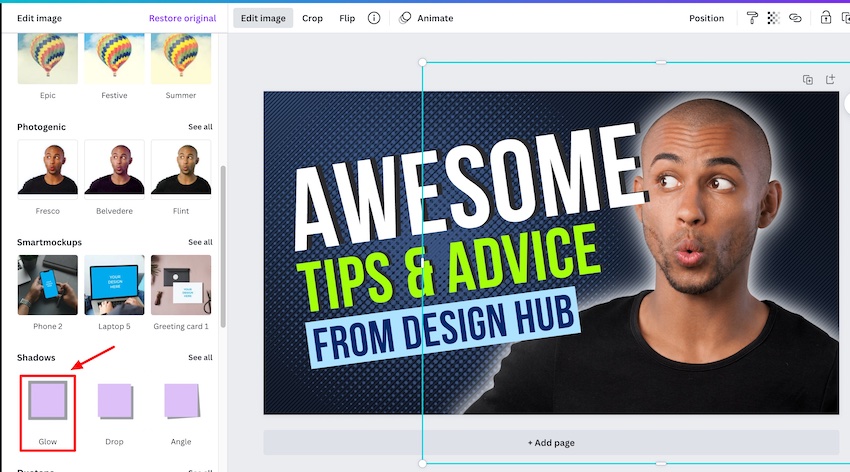850x472 pixels.
Task: Click the Edit image panel title
Action: point(39,18)
